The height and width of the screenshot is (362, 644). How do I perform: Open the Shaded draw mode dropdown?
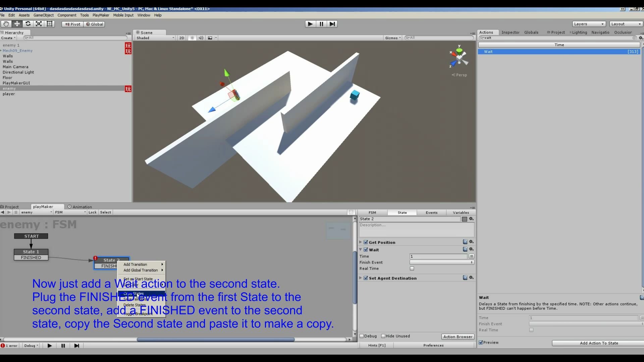[x=154, y=38]
